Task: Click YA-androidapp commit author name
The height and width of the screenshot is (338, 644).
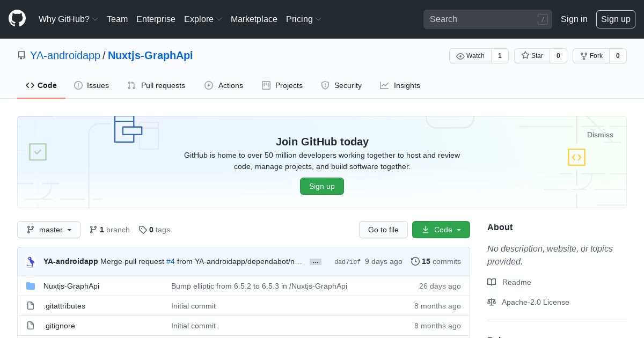Action: [x=70, y=261]
